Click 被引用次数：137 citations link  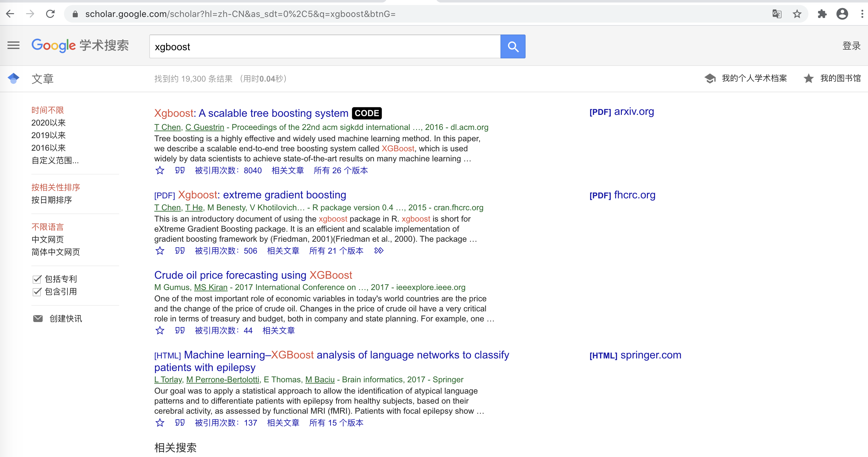tap(226, 423)
